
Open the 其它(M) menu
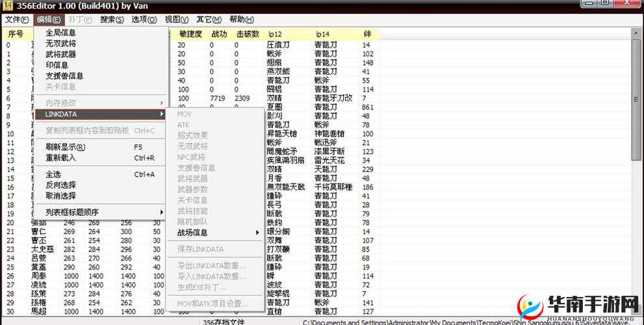[x=209, y=19]
